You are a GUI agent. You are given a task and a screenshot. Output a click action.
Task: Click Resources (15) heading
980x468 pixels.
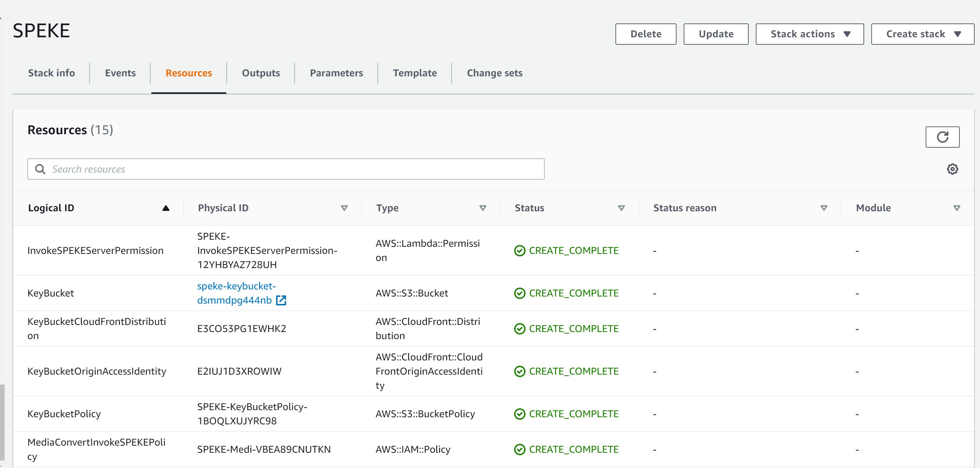pyautogui.click(x=70, y=130)
